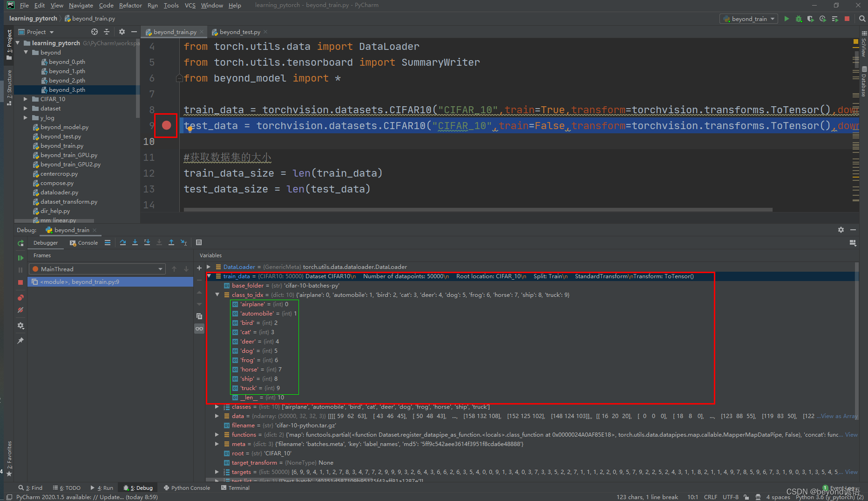Viewport: 868px width, 501px height.
Task: Click Step Into My Code
Action: coord(147,242)
